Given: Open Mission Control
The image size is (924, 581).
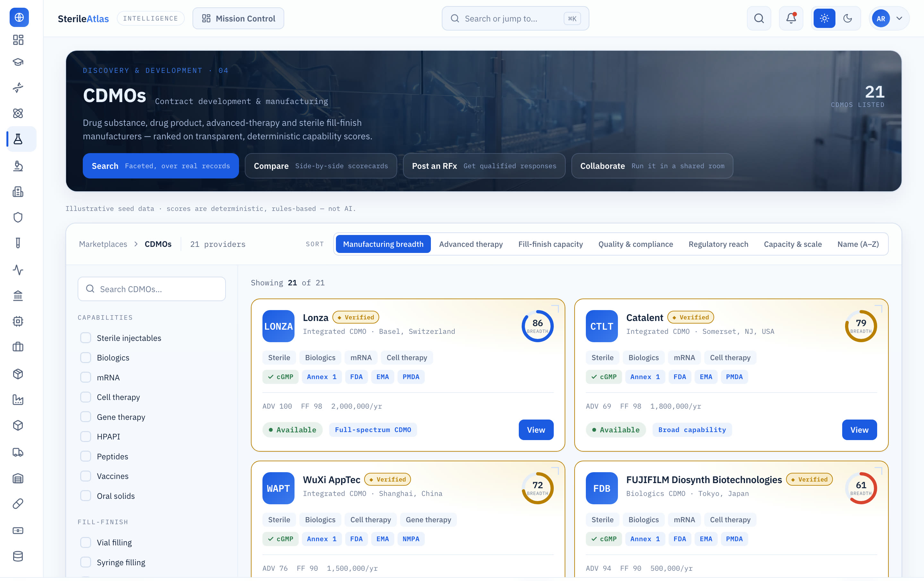Looking at the screenshot, I should tap(238, 18).
